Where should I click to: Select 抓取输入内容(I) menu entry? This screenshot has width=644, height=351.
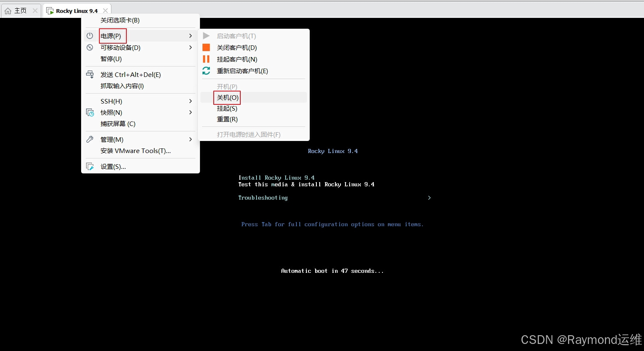[141, 86]
